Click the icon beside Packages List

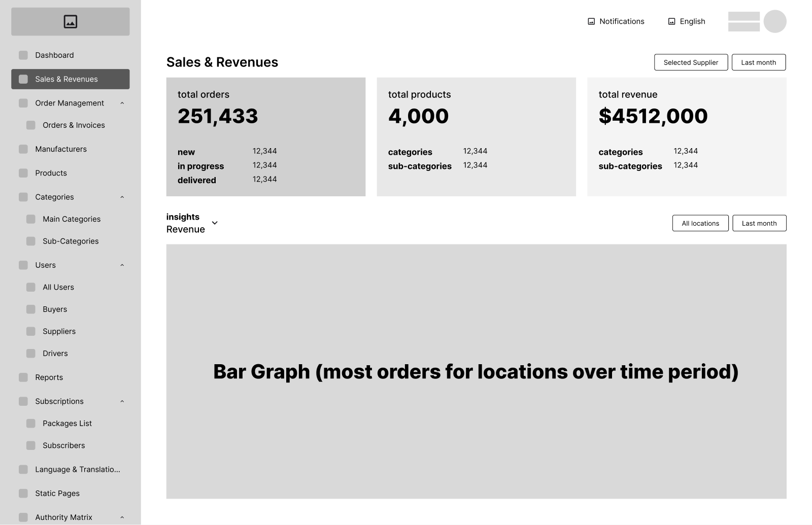[x=31, y=424]
